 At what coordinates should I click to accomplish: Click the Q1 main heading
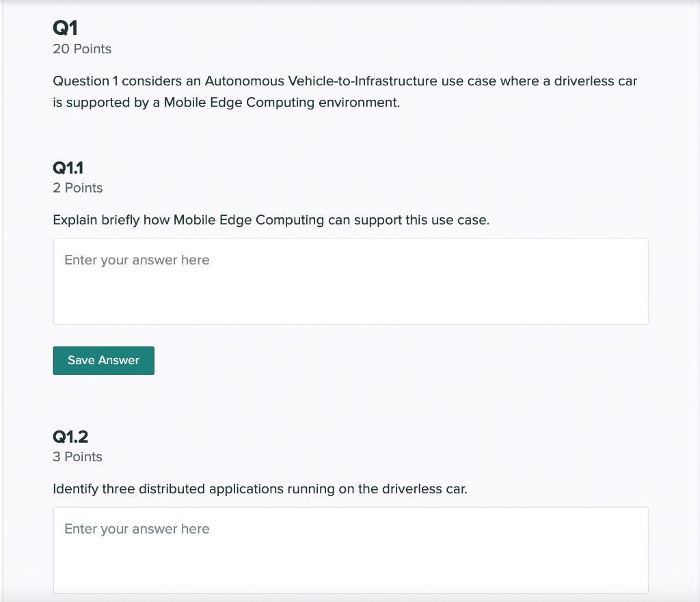point(66,28)
